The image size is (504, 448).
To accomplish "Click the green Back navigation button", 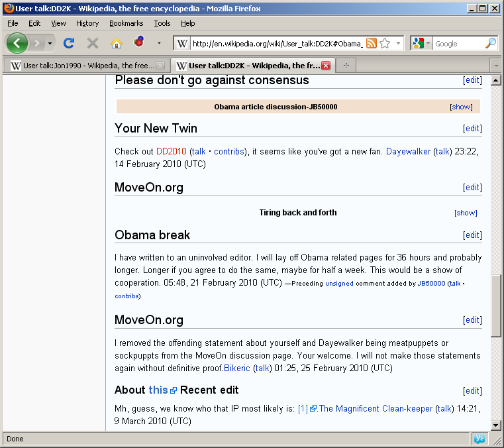I will point(17,43).
